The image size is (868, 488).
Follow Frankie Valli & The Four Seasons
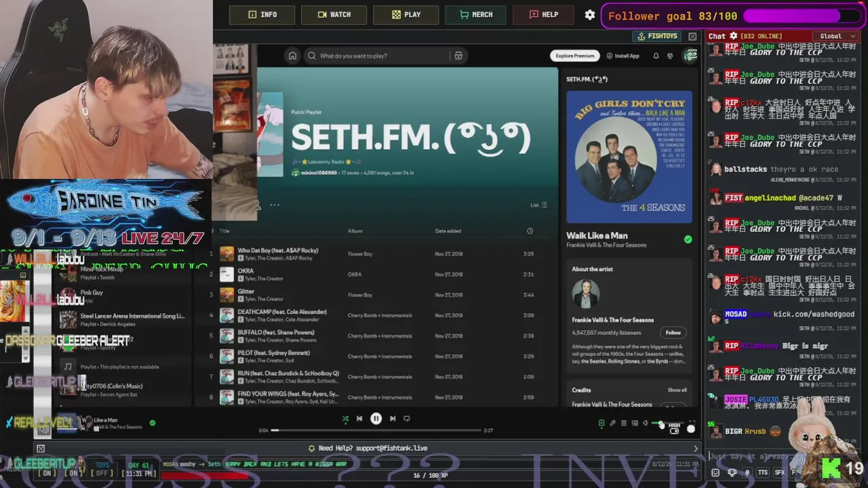click(x=673, y=333)
